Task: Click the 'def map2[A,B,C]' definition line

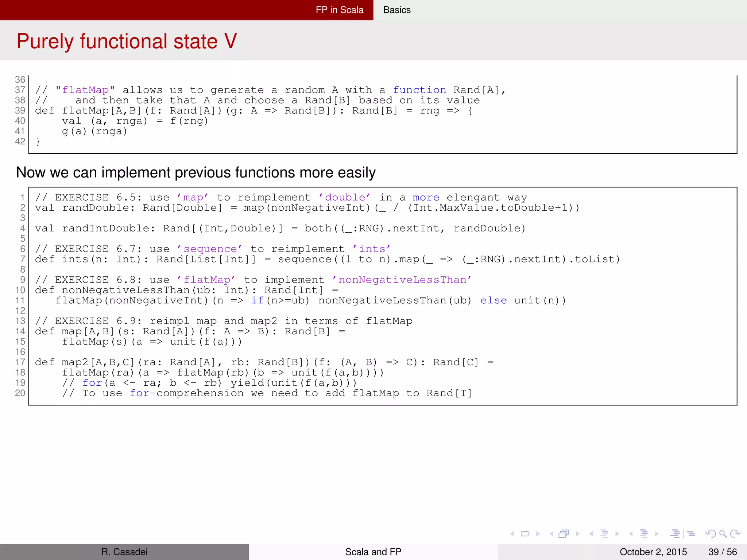Action: click(264, 362)
